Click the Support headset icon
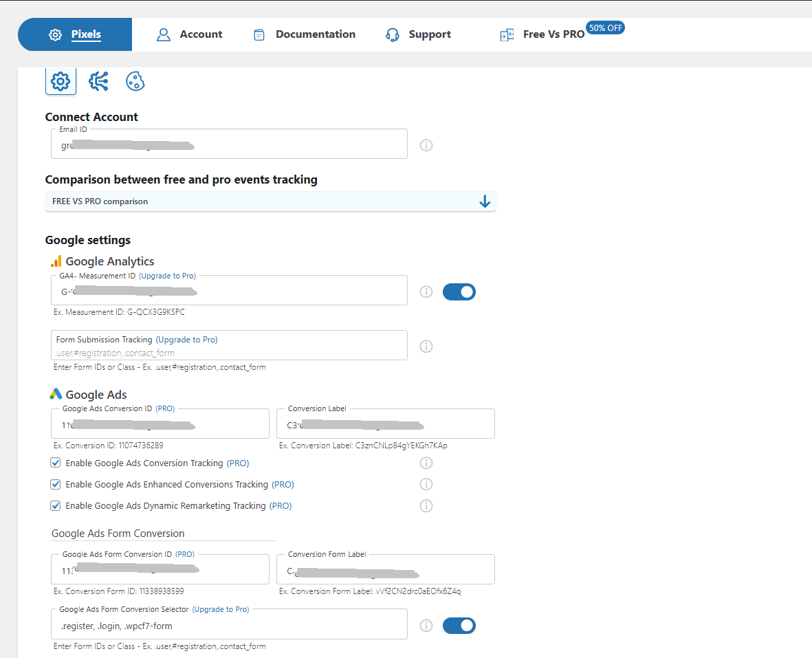 [x=393, y=34]
